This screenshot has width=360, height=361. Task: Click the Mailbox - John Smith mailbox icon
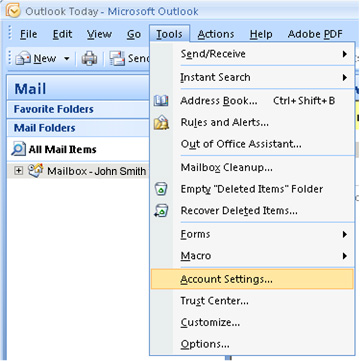(x=35, y=171)
